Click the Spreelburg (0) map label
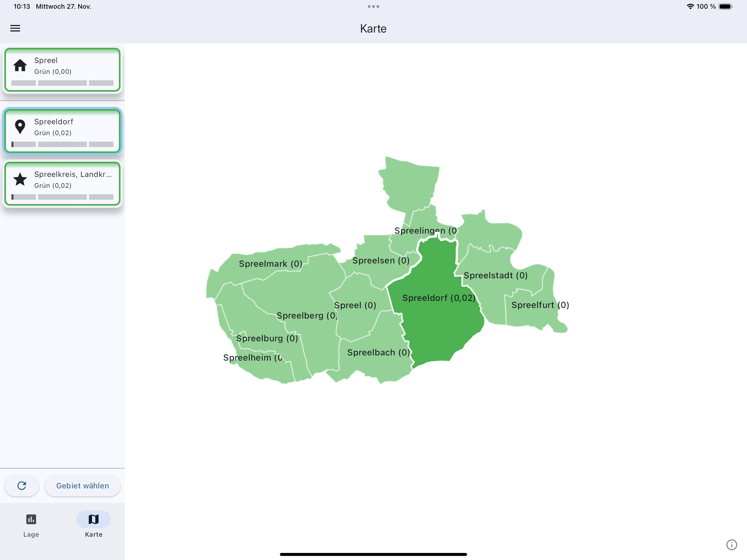This screenshot has height=560, width=747. (x=267, y=338)
